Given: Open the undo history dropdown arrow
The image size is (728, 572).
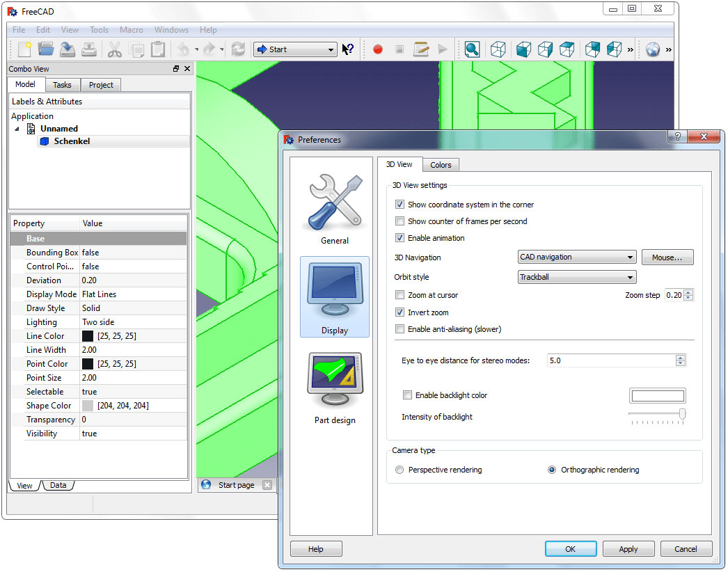Looking at the screenshot, I should click(x=196, y=49).
